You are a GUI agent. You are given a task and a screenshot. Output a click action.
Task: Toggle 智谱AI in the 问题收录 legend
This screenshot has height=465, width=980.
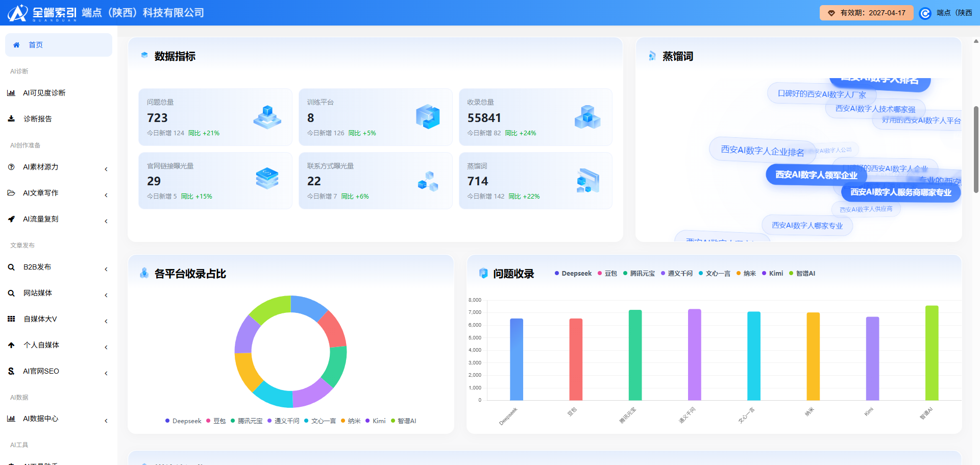[802, 274]
